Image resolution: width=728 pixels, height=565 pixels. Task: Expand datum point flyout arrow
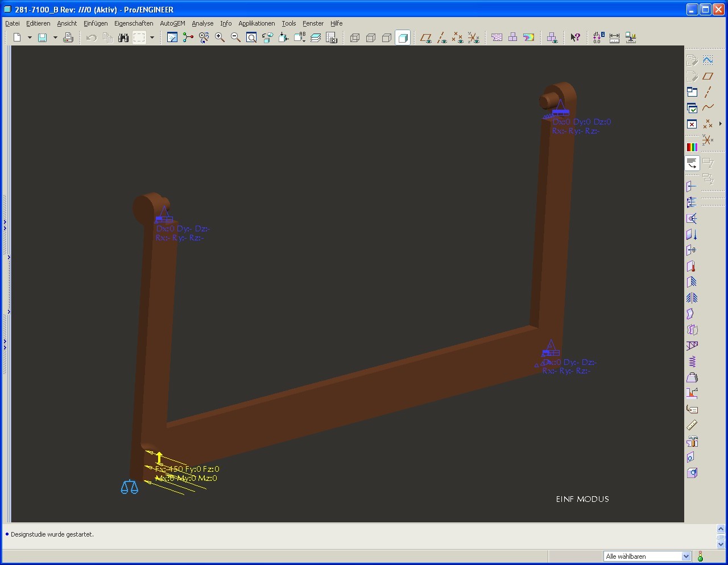tap(721, 123)
